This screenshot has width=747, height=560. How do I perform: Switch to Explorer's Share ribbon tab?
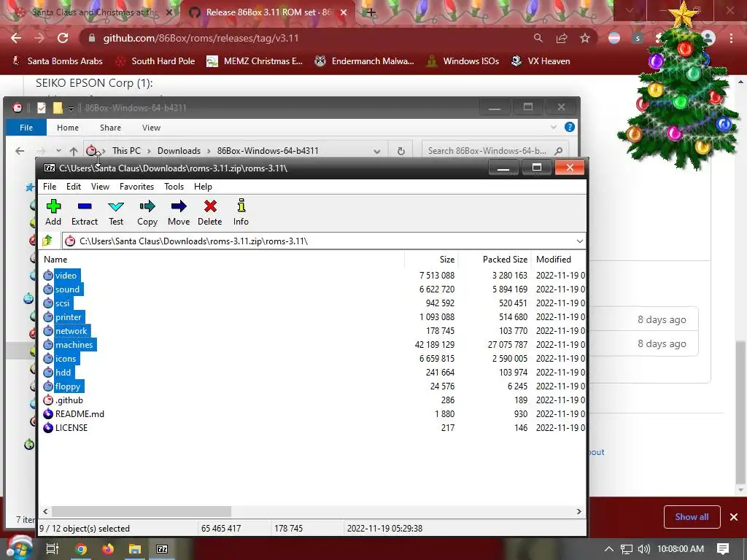[111, 128]
